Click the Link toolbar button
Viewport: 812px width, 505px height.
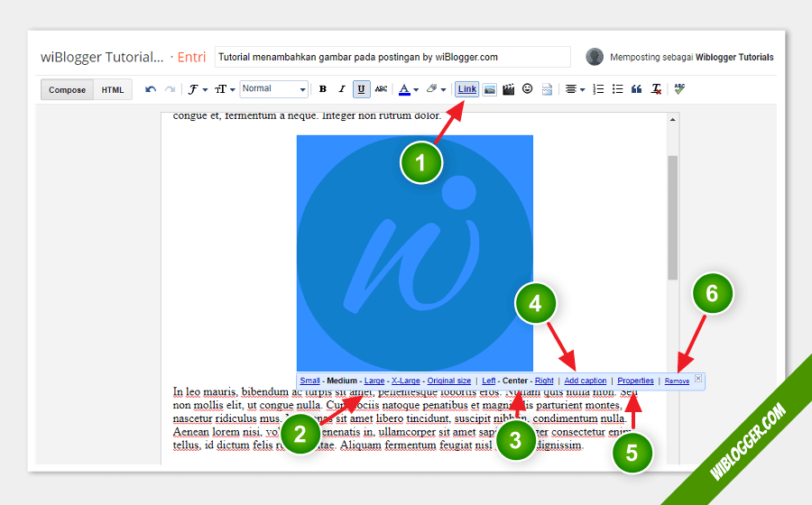pyautogui.click(x=466, y=89)
